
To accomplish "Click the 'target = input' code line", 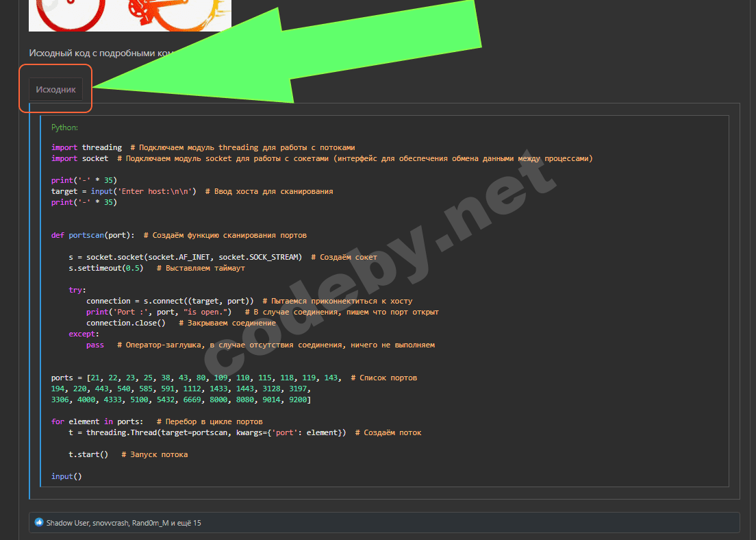I will pos(192,192).
